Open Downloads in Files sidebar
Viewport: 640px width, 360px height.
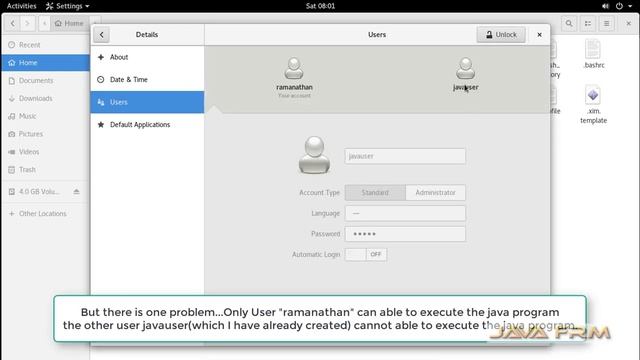tap(45, 98)
